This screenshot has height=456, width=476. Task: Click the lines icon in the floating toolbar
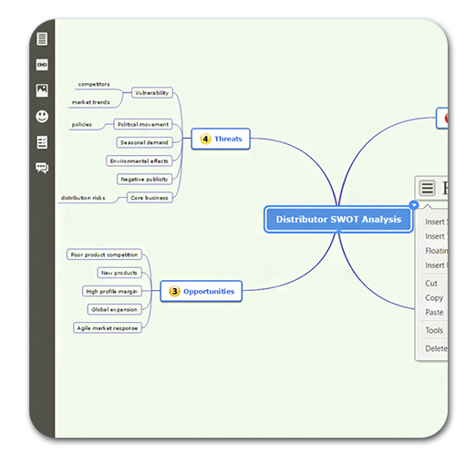point(427,188)
